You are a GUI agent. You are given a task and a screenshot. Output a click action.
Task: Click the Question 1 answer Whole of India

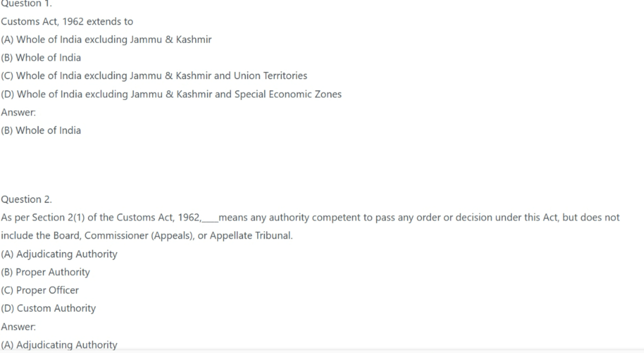[x=41, y=130]
